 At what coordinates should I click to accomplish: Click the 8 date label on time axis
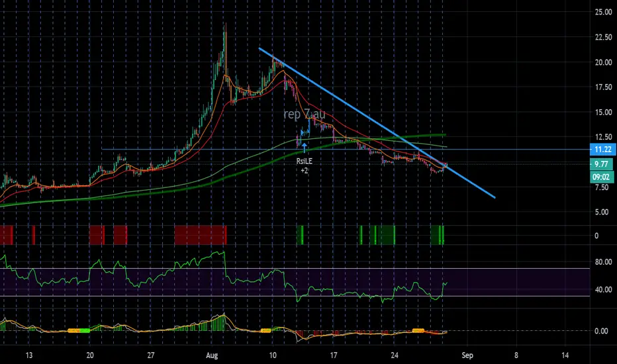click(x=516, y=355)
